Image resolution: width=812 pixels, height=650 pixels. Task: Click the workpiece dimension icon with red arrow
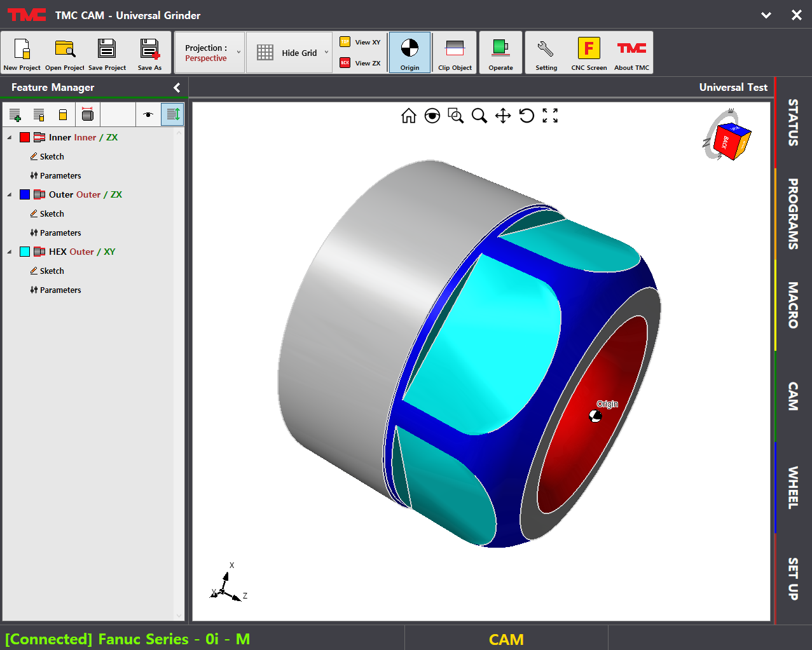(88, 114)
